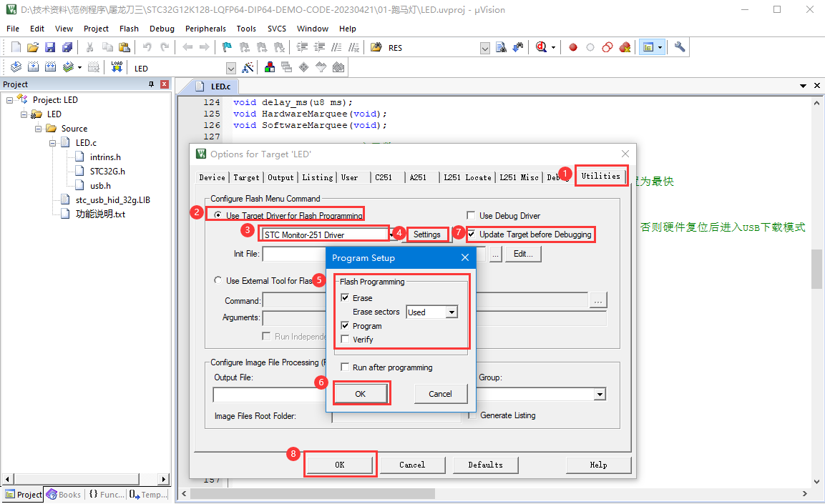Click the Save All icon

tap(67, 47)
